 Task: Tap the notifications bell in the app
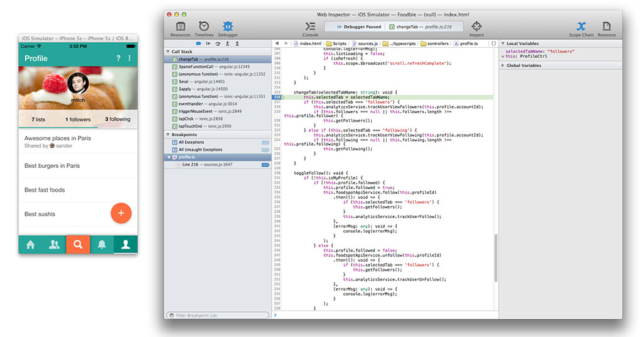(x=102, y=245)
